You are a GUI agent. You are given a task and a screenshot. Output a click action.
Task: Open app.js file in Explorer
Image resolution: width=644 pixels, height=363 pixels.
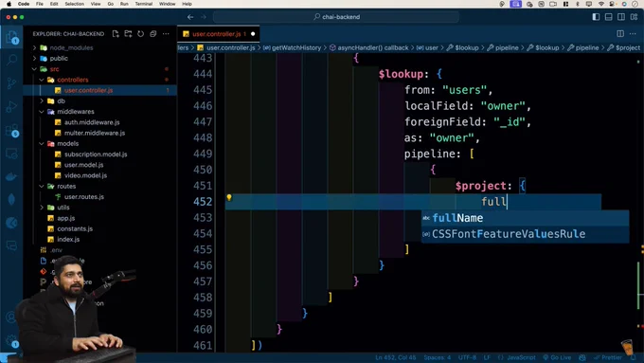65,218
